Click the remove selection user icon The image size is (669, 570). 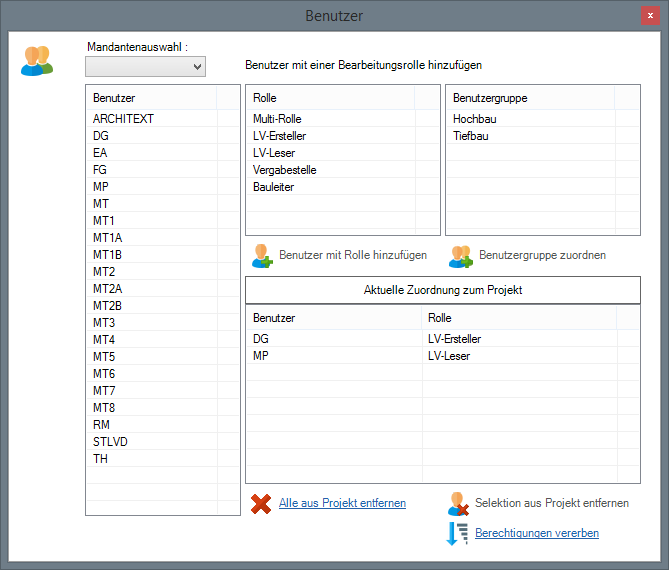[458, 504]
